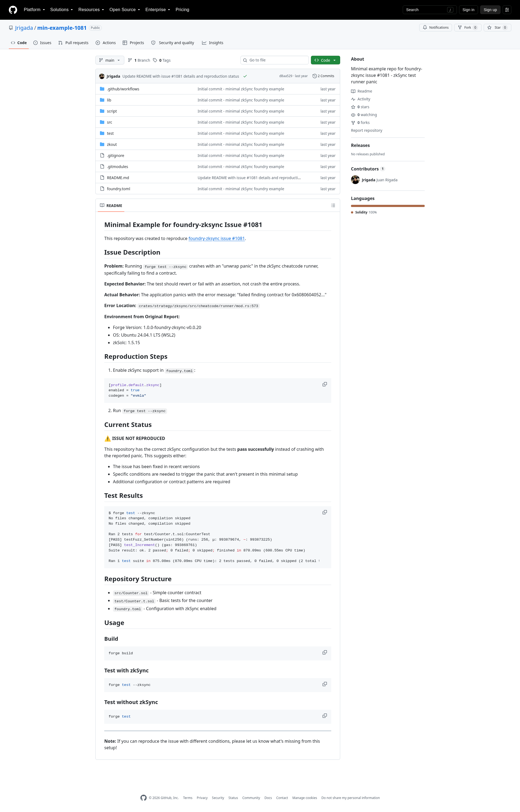Open the Pull requests tab
Viewport: 520px width, 812px height.
tap(73, 43)
